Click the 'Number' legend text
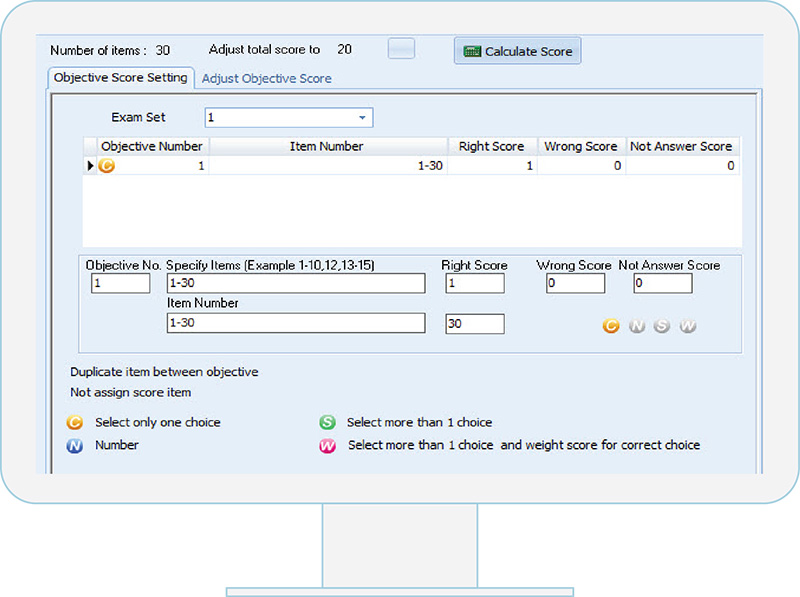This screenshot has width=800, height=597. (x=117, y=445)
